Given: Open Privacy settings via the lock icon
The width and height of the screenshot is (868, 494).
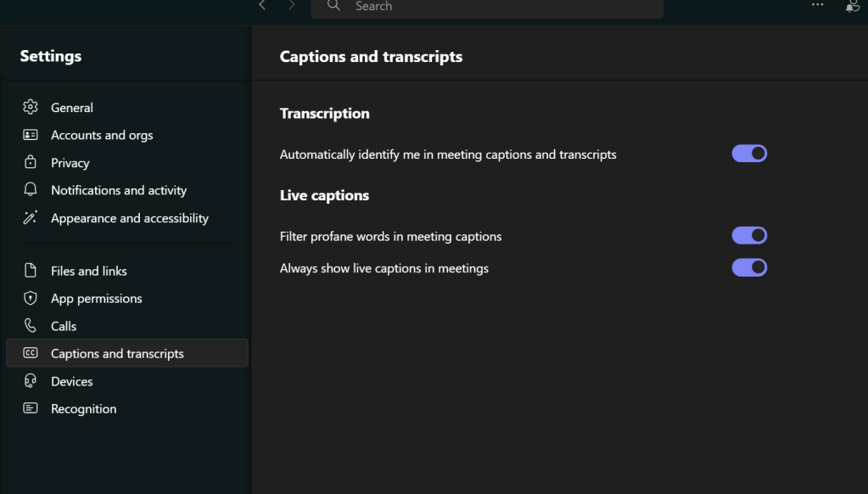Looking at the screenshot, I should [x=31, y=162].
